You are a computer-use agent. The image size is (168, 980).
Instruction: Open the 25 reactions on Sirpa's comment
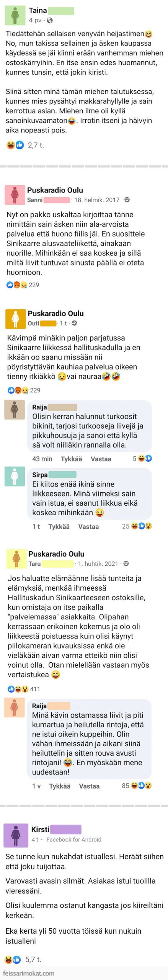click(x=137, y=526)
